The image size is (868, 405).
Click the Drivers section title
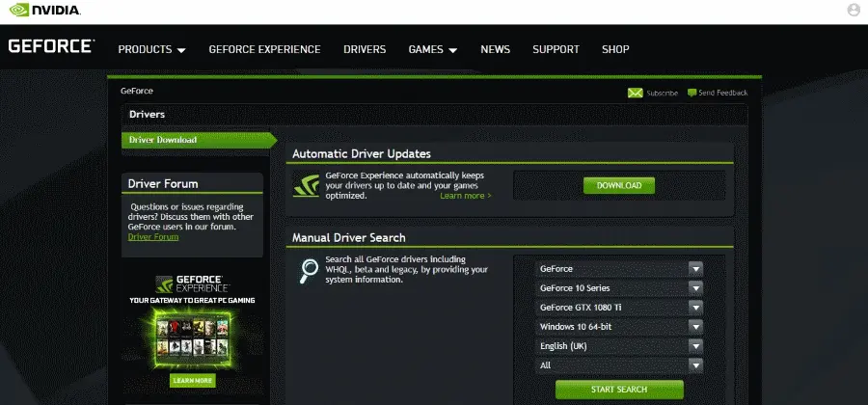coord(148,115)
